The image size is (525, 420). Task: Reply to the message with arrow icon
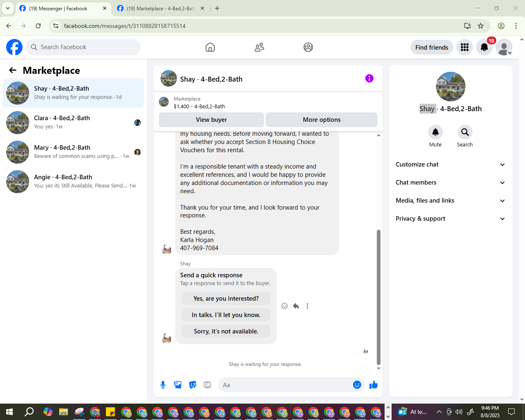pyautogui.click(x=296, y=306)
